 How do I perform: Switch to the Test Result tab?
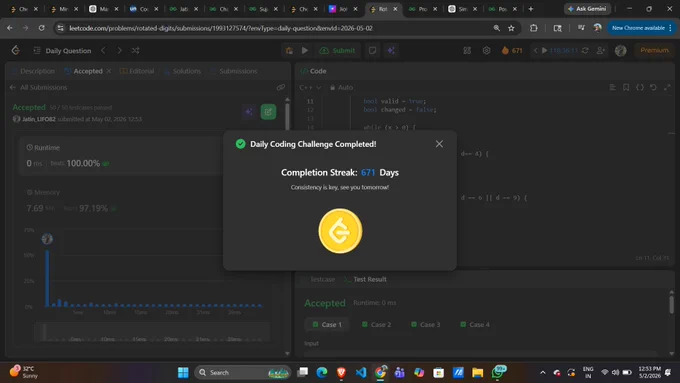click(365, 279)
